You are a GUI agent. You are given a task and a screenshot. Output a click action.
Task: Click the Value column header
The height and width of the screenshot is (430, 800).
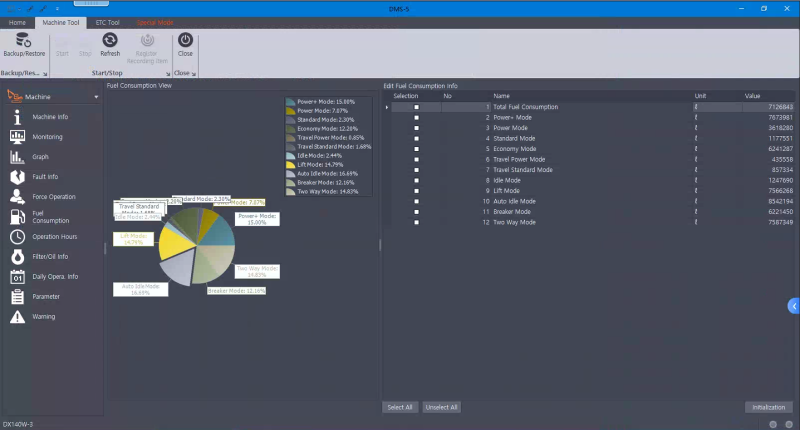752,96
